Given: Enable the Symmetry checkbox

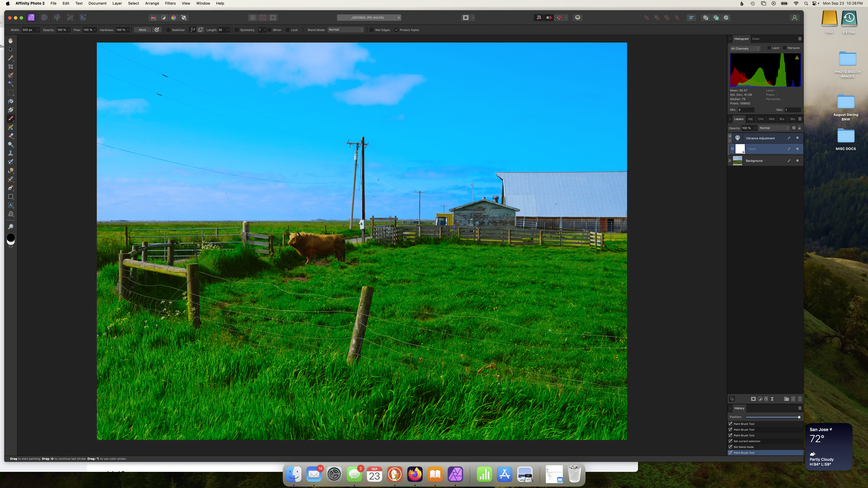Looking at the screenshot, I should [237, 30].
